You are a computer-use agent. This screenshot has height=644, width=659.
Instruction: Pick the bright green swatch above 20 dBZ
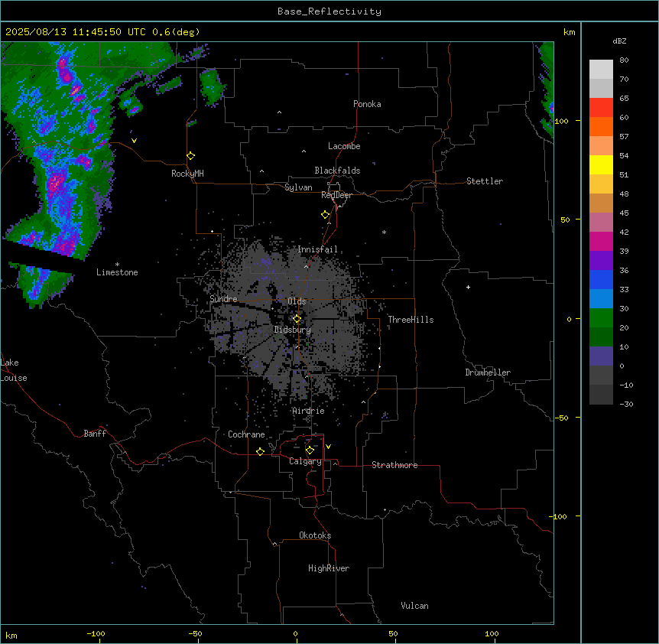click(601, 318)
